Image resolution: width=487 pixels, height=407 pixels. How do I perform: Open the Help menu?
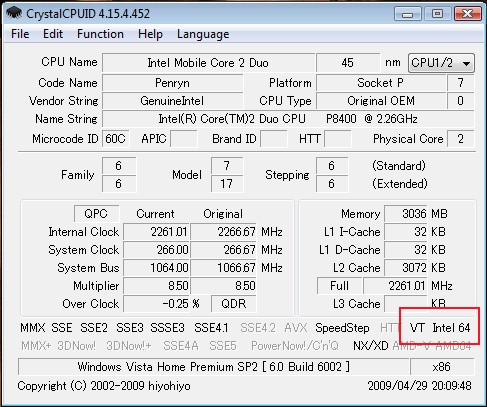click(x=150, y=34)
